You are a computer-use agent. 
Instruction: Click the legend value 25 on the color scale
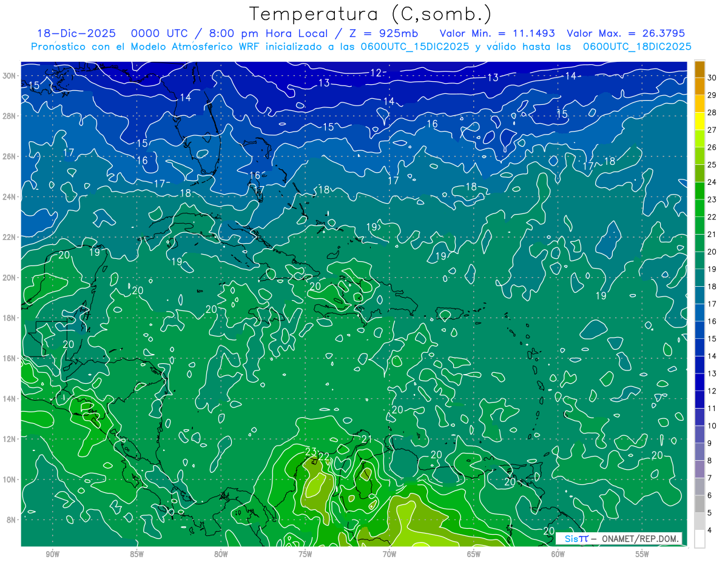click(712, 164)
